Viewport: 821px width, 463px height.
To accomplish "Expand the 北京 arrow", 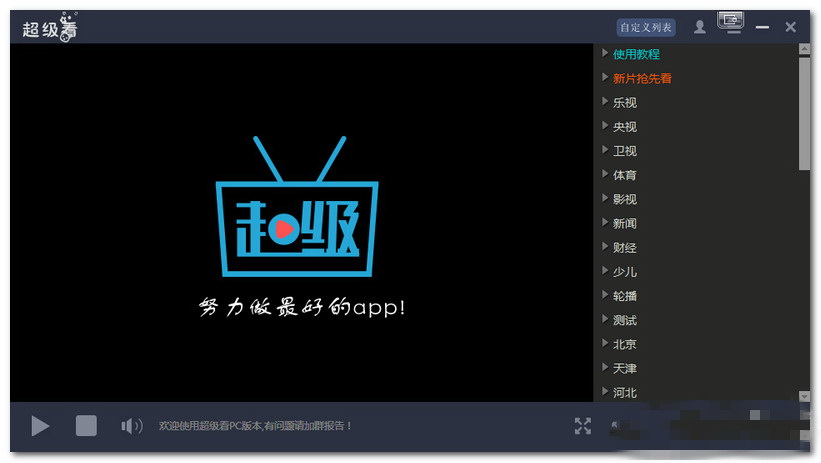I will click(605, 343).
